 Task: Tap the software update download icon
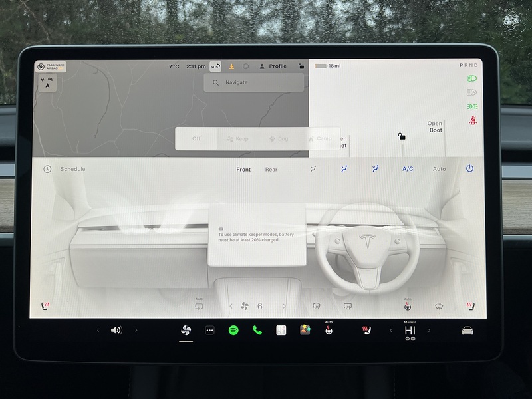231,66
